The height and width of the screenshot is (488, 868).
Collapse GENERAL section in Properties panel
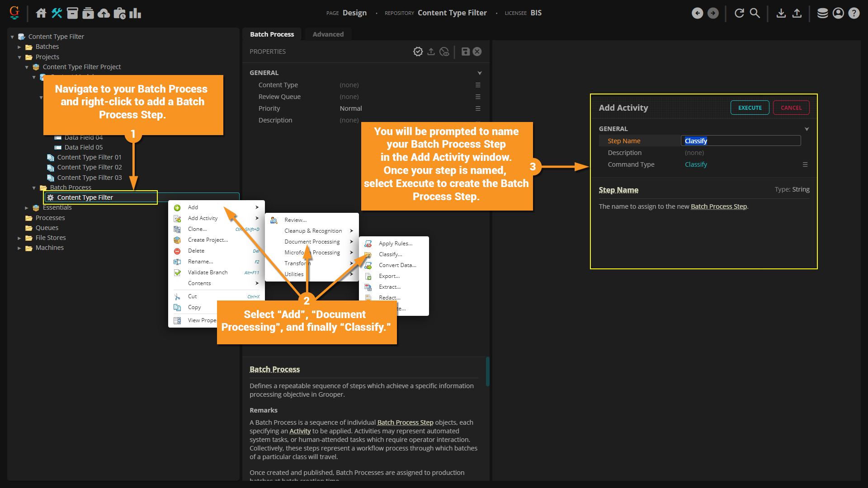(480, 73)
